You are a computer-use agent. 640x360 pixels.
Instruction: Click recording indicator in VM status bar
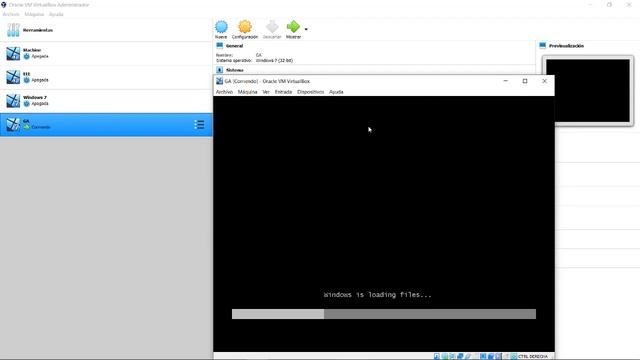pos(491,356)
